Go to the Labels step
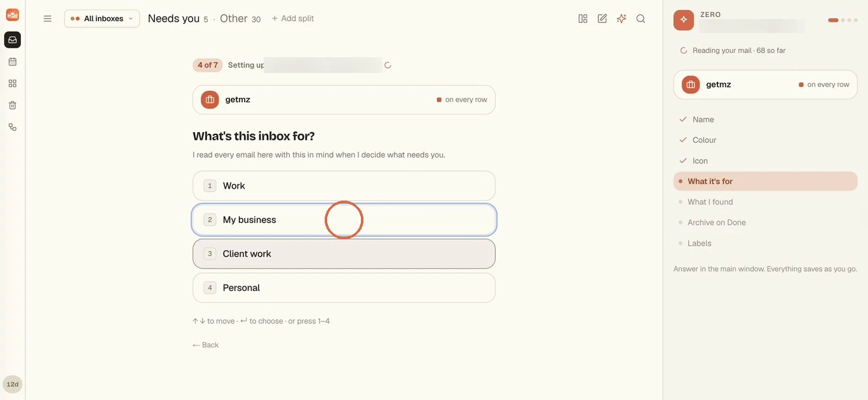 coord(765,243)
